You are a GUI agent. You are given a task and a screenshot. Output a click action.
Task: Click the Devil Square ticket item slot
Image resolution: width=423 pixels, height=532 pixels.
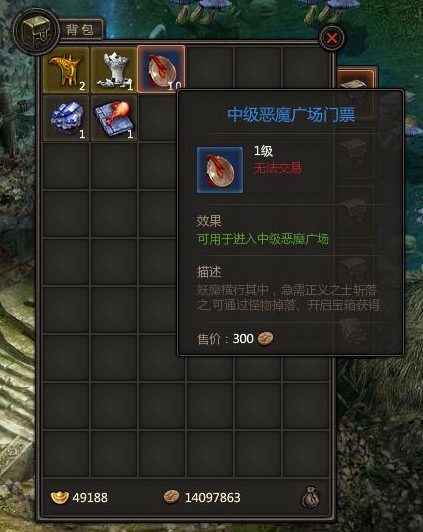tap(161, 69)
